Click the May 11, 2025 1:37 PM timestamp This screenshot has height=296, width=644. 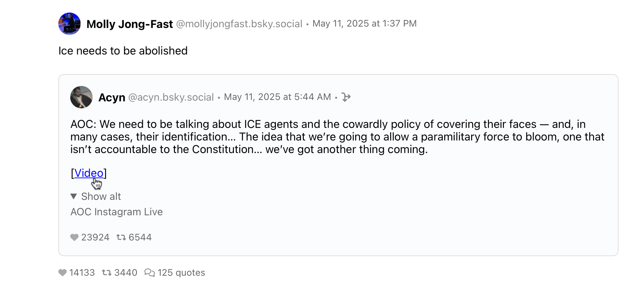364,23
